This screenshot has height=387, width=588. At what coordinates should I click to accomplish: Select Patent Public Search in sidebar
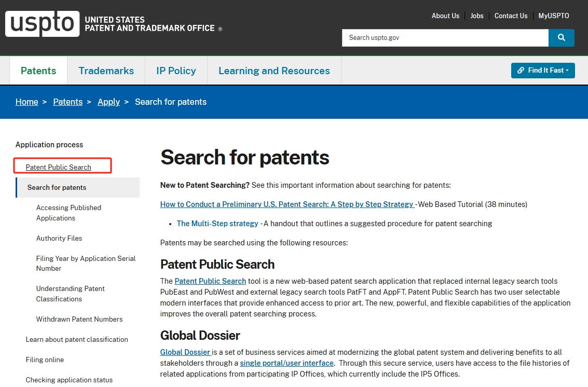[59, 167]
